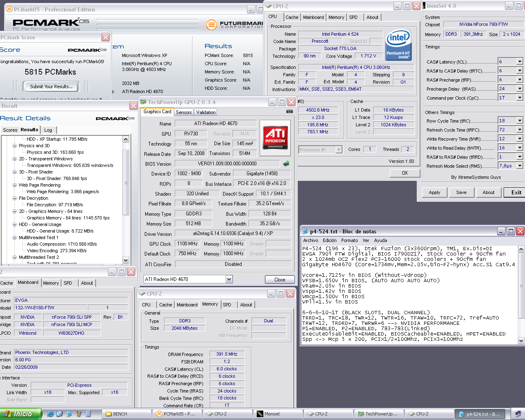The width and height of the screenshot is (525, 420).
Task: Open the Windows Inicio start button
Action: 21,414
